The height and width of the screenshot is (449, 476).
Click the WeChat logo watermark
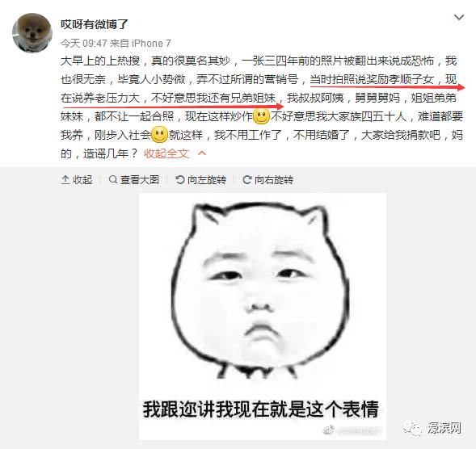pyautogui.click(x=413, y=428)
